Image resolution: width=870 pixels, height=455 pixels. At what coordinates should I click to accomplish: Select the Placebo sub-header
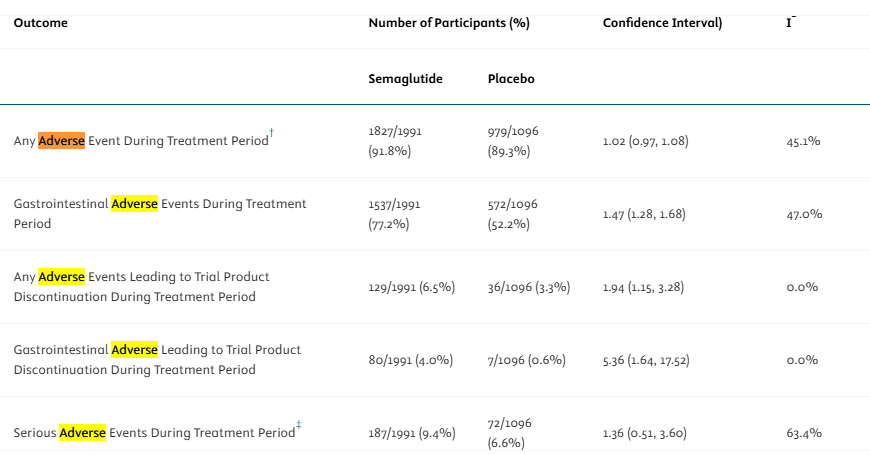pyautogui.click(x=511, y=79)
